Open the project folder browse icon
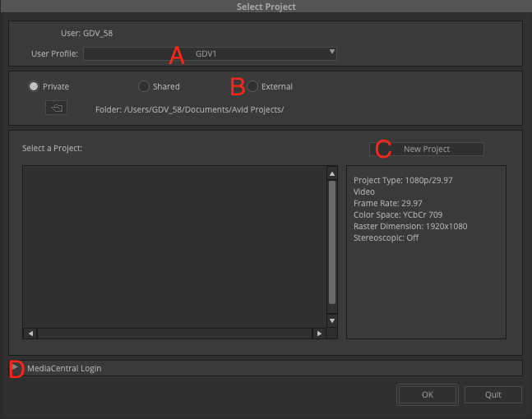 [56, 108]
